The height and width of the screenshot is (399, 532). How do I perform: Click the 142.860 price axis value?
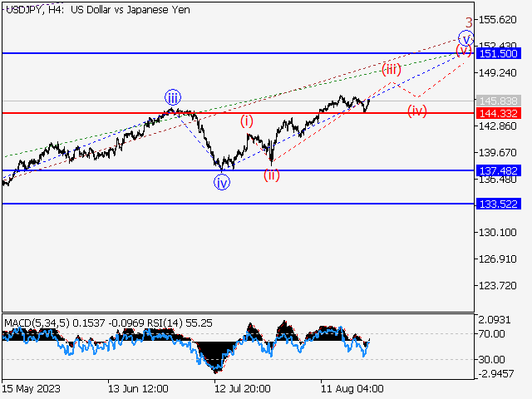coord(497,126)
